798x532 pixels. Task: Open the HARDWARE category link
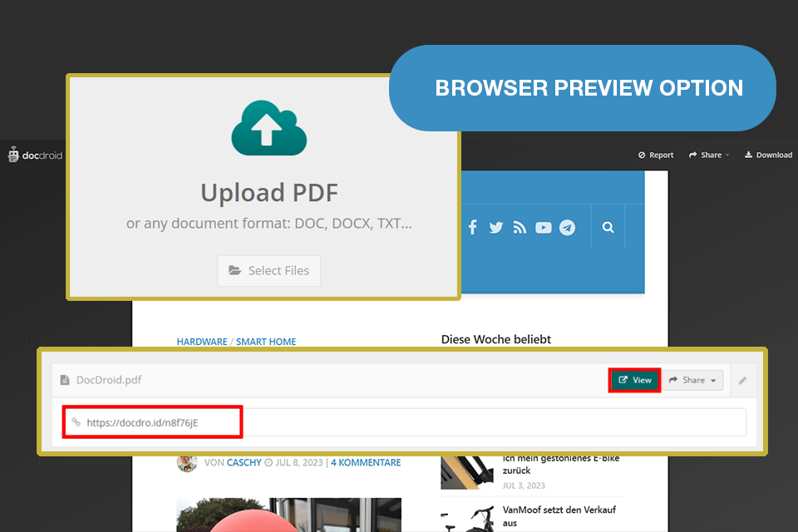coord(202,342)
